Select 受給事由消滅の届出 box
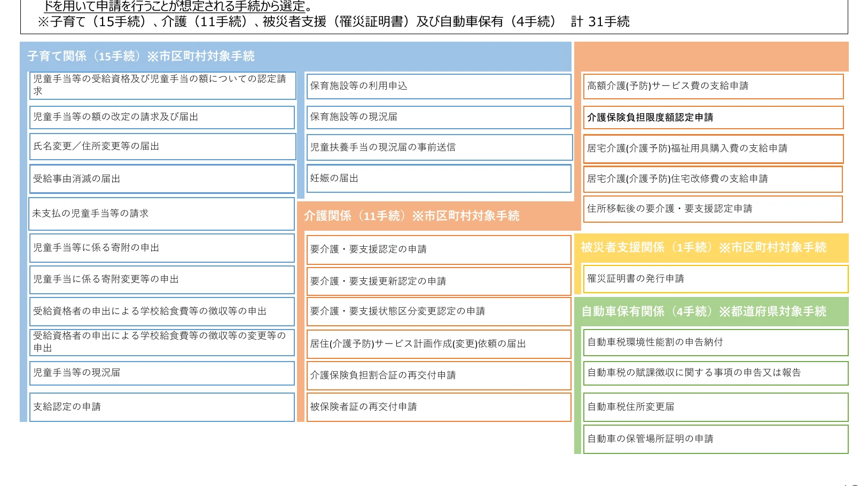 [162, 179]
